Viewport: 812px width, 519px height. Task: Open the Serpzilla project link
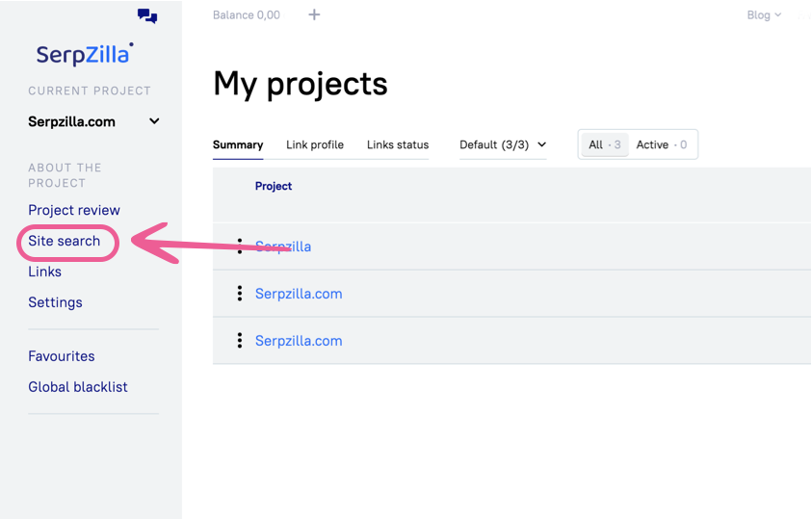click(x=283, y=247)
